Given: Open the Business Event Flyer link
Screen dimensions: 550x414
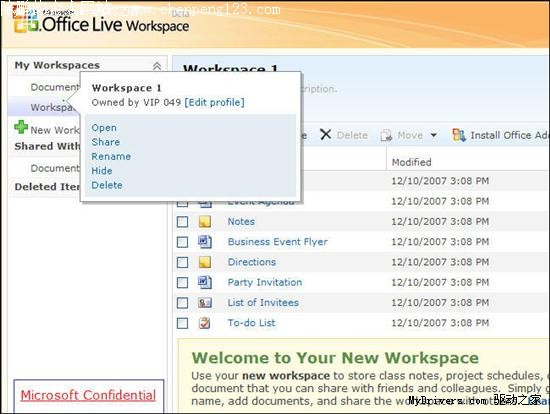Looking at the screenshot, I should [x=278, y=242].
